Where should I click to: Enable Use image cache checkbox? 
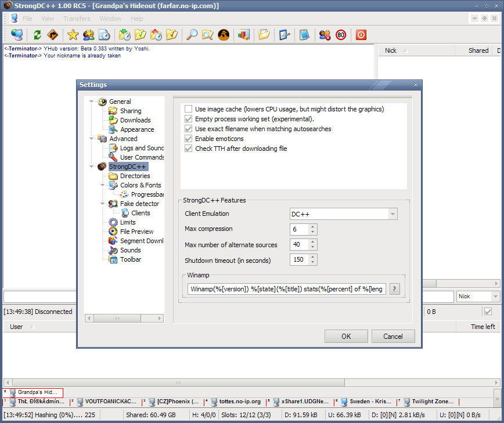tap(188, 109)
